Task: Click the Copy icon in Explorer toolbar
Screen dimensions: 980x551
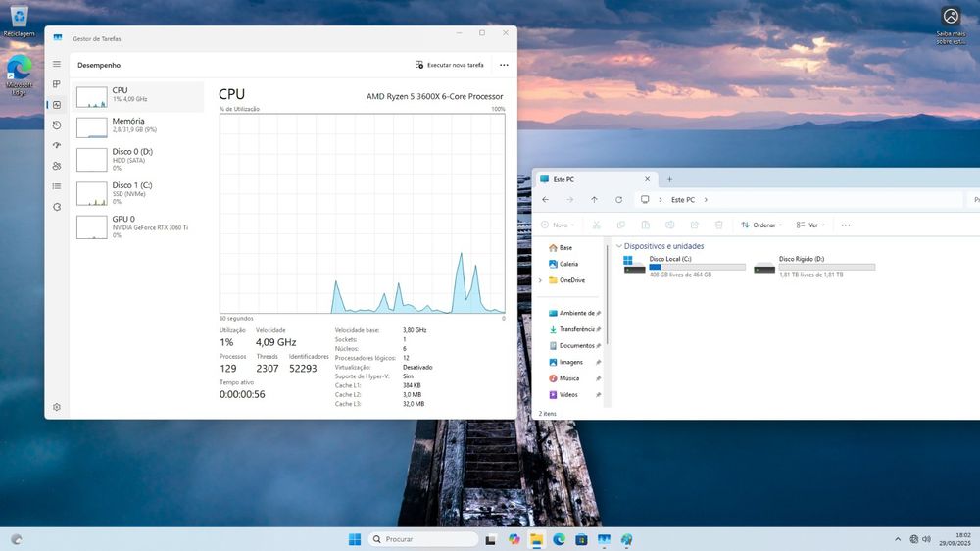Action: 620,225
